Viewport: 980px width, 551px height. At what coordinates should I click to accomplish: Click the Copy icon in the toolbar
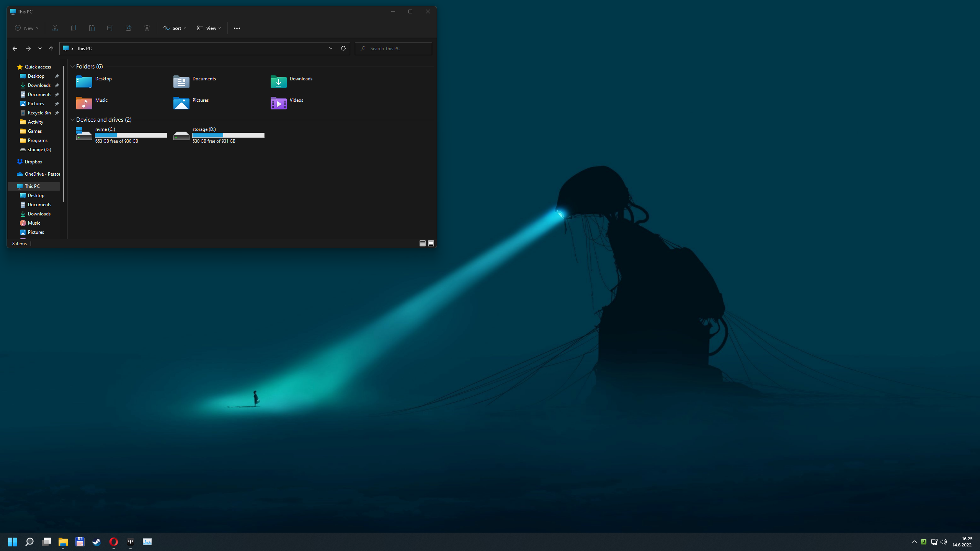tap(73, 28)
